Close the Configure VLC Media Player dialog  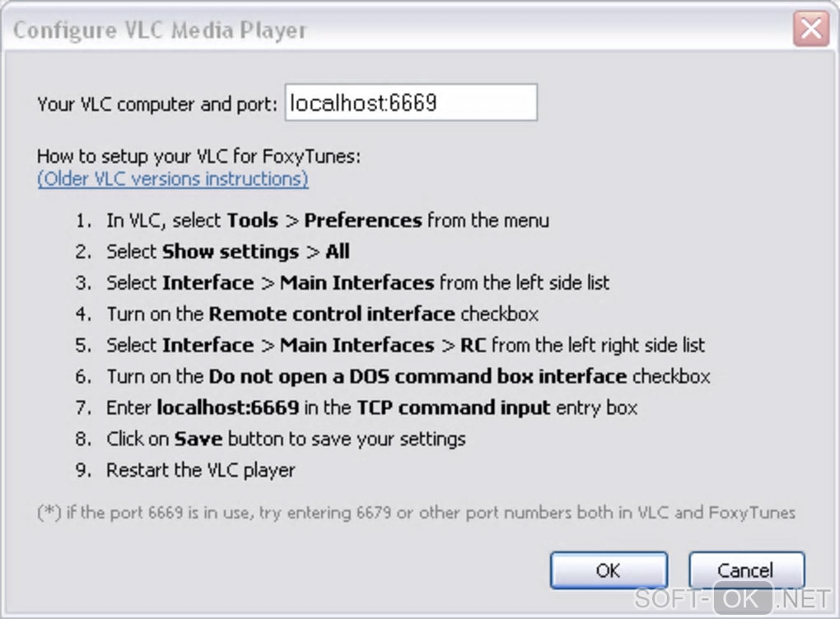pos(810,30)
